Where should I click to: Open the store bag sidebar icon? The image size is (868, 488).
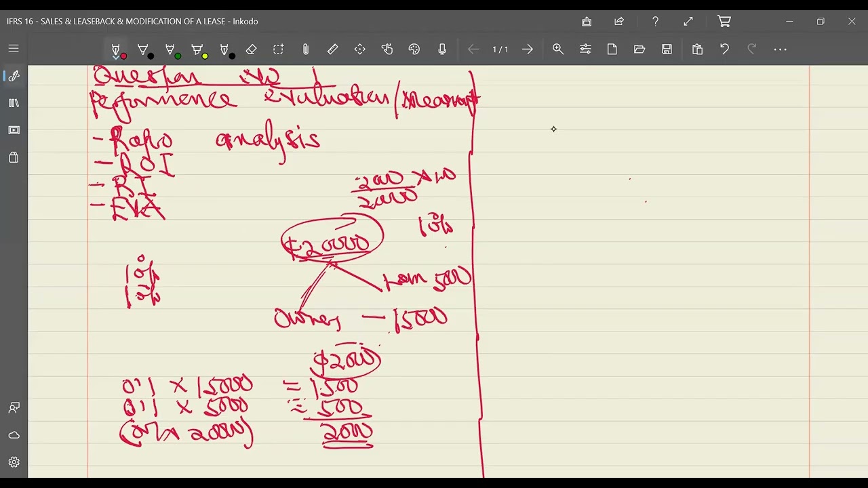point(14,157)
